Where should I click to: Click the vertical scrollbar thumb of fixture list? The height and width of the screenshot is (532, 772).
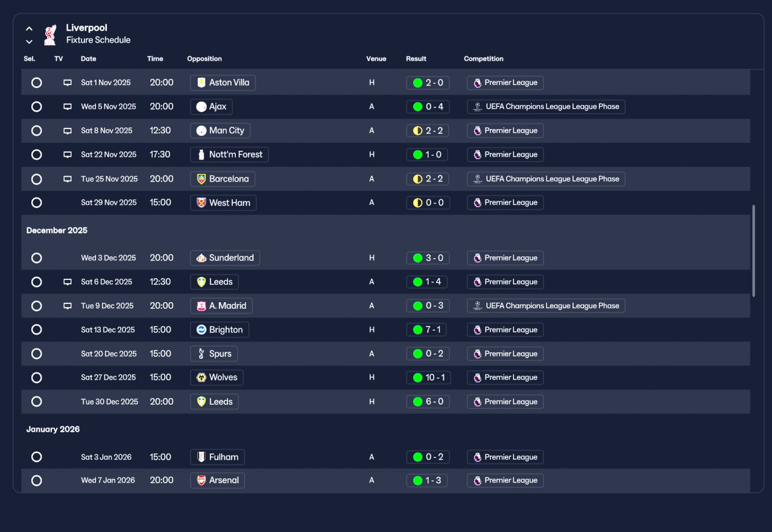click(x=754, y=251)
